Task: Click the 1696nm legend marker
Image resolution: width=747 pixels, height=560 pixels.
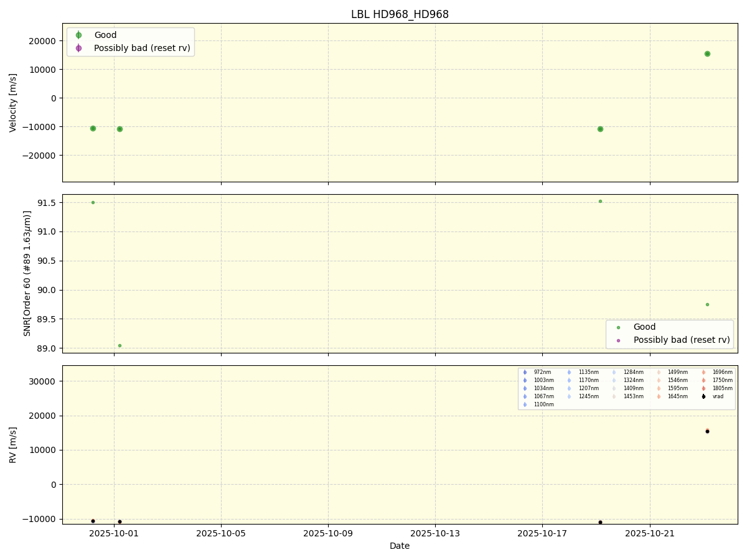Action: click(x=703, y=372)
